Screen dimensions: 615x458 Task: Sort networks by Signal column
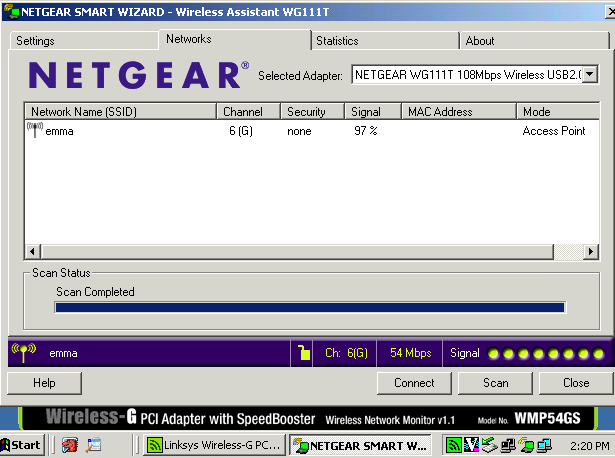coord(373,112)
